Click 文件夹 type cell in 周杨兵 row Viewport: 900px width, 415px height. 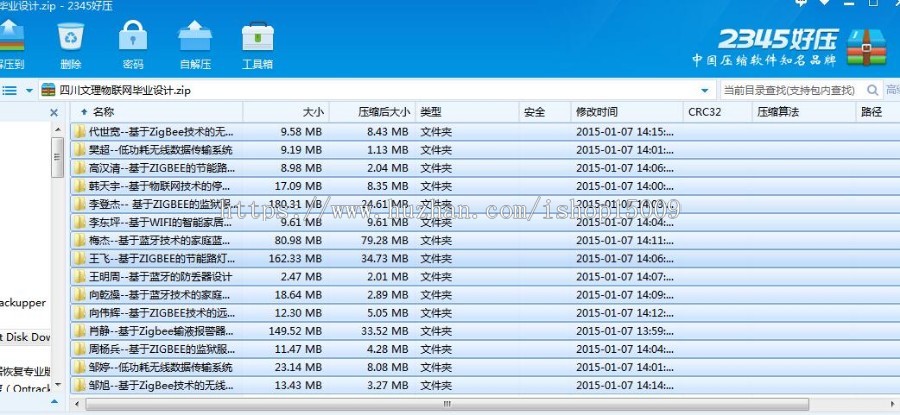(x=436, y=349)
